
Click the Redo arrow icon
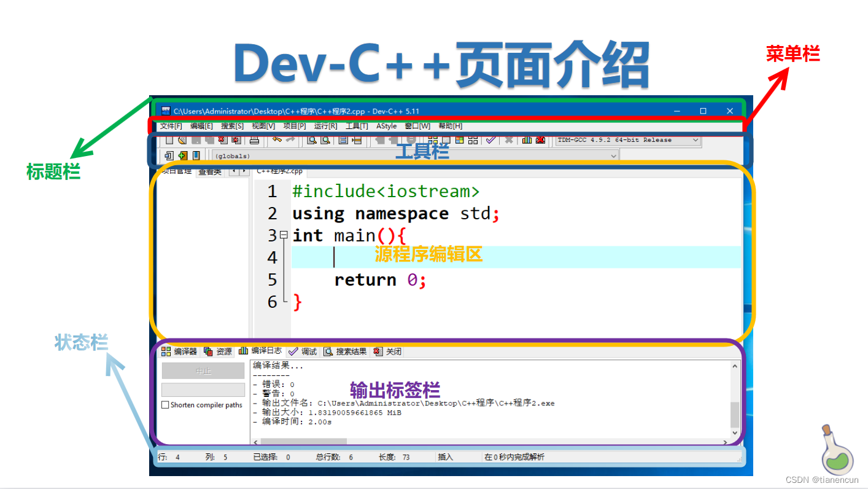coord(290,139)
